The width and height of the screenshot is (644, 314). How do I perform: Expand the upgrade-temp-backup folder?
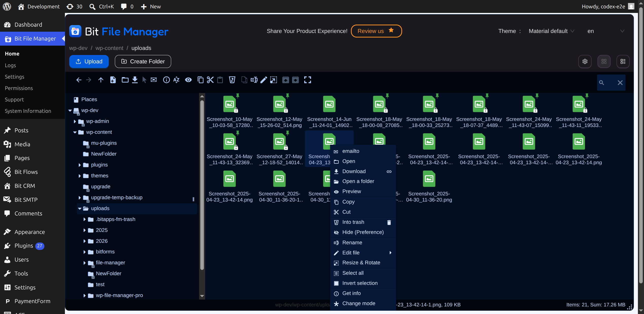(80, 198)
